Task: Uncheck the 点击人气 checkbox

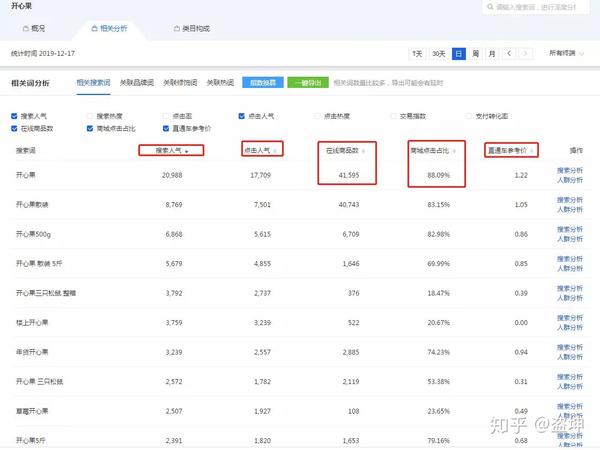Action: 241,116
